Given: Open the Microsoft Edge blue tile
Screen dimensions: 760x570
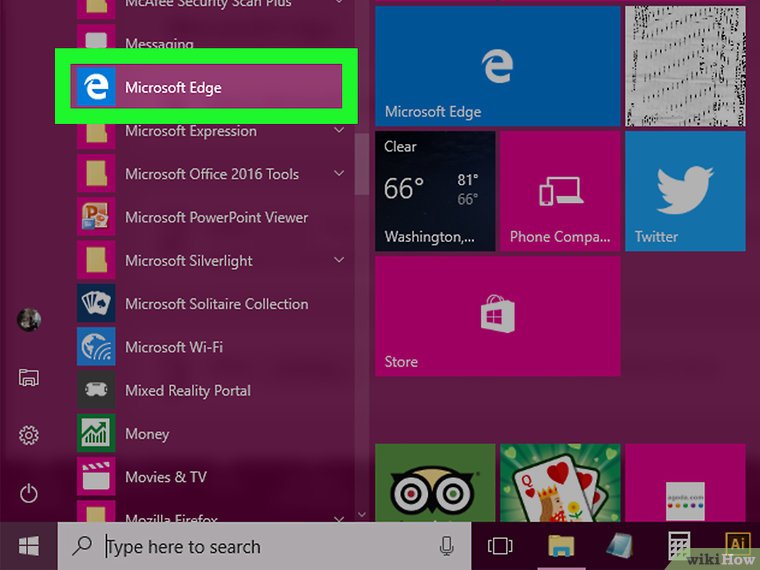Looking at the screenshot, I should click(498, 66).
